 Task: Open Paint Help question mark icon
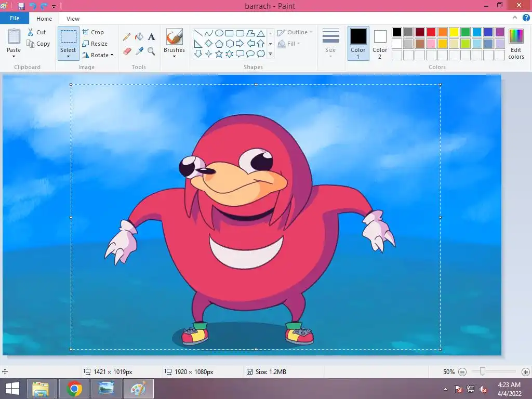click(526, 18)
